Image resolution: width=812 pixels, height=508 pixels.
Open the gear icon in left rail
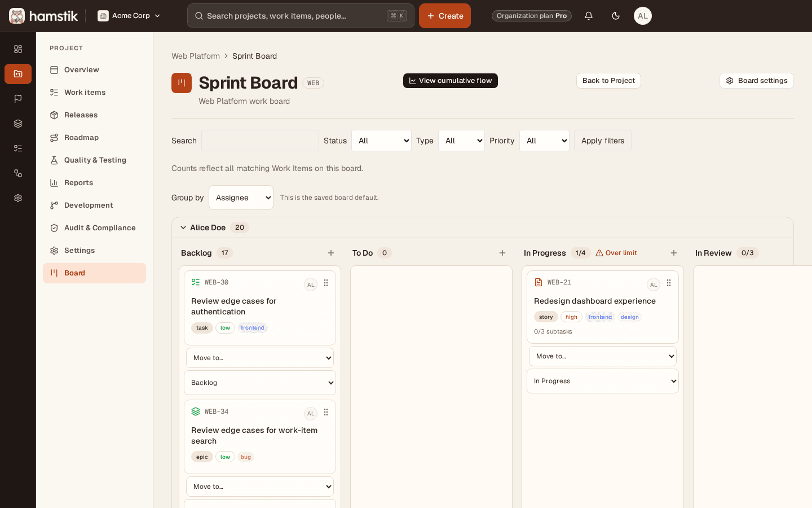(x=18, y=198)
